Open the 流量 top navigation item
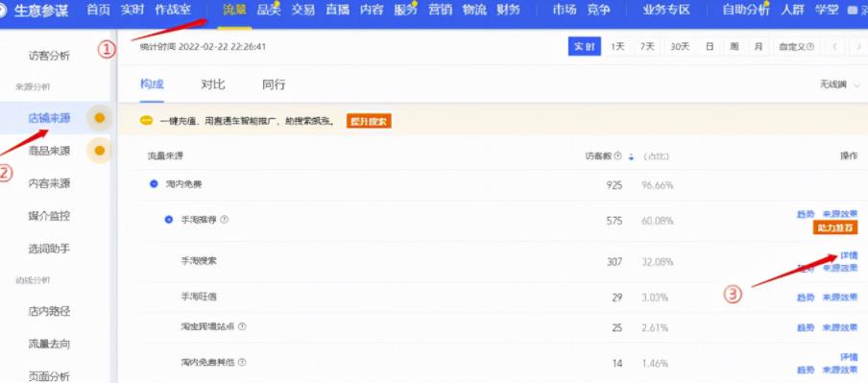Image resolution: width=868 pixels, height=383 pixels. click(x=234, y=10)
